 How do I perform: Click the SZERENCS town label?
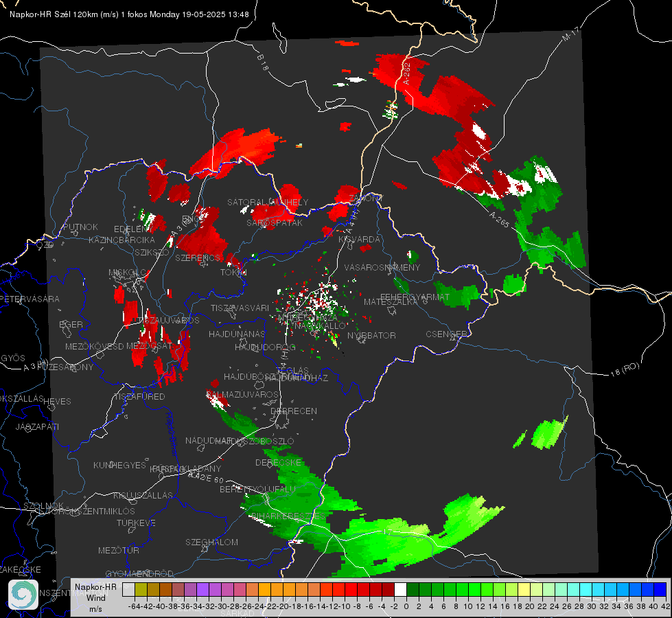198,257
